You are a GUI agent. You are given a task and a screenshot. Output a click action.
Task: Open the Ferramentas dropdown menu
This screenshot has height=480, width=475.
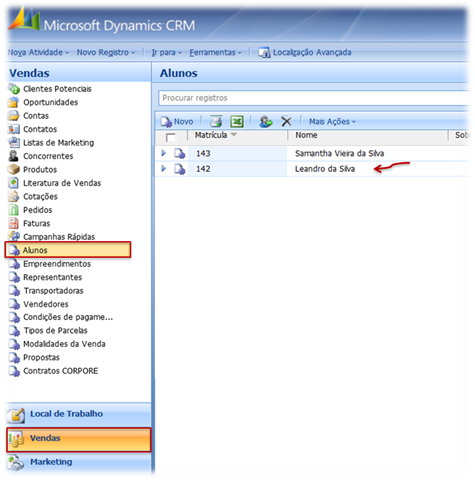(x=215, y=52)
